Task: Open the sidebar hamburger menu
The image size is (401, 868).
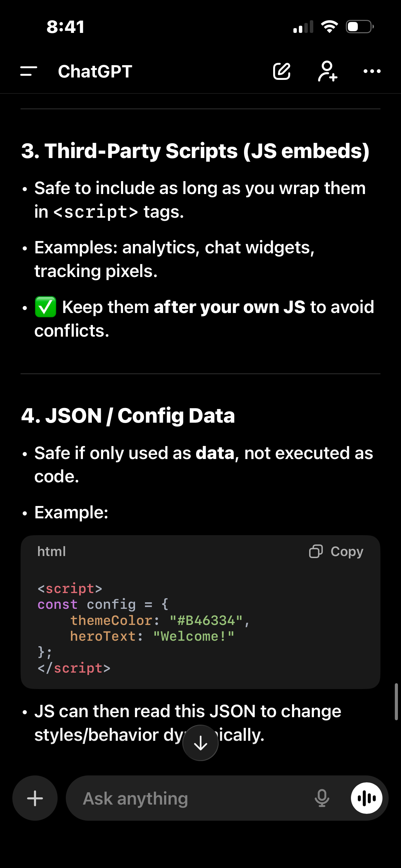Action: [29, 71]
